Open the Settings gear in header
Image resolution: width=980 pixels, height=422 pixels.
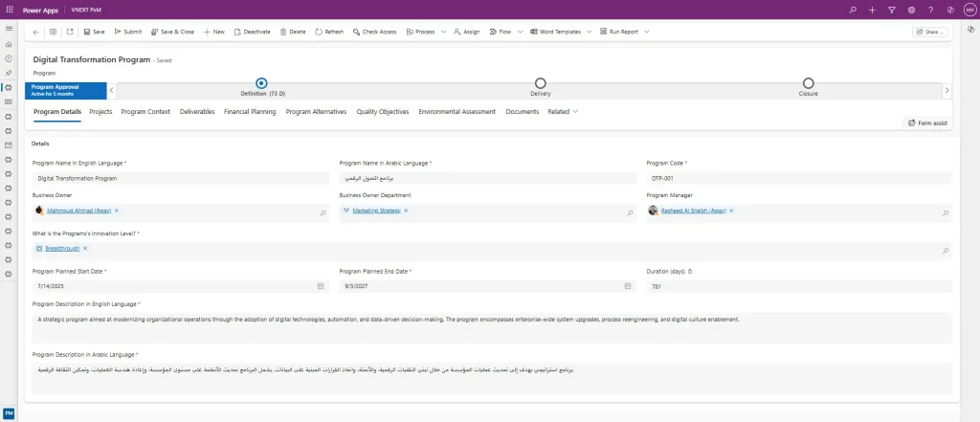point(911,10)
